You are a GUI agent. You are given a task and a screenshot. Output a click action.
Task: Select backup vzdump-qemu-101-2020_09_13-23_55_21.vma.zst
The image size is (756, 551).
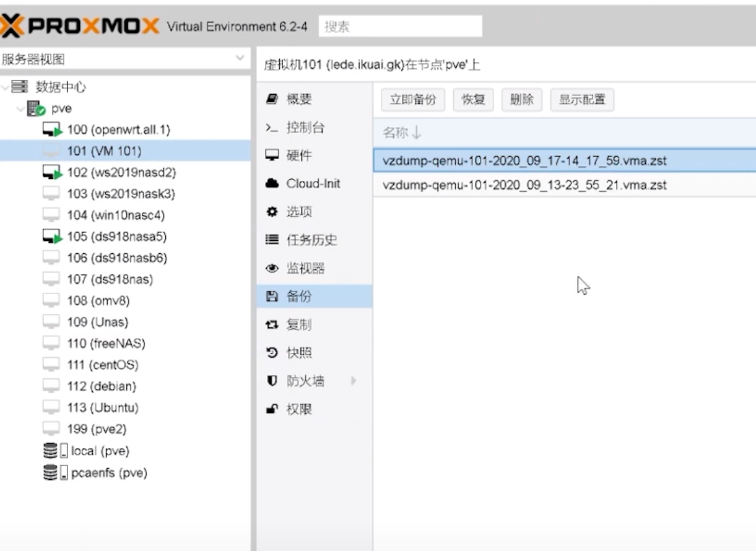[x=524, y=185]
